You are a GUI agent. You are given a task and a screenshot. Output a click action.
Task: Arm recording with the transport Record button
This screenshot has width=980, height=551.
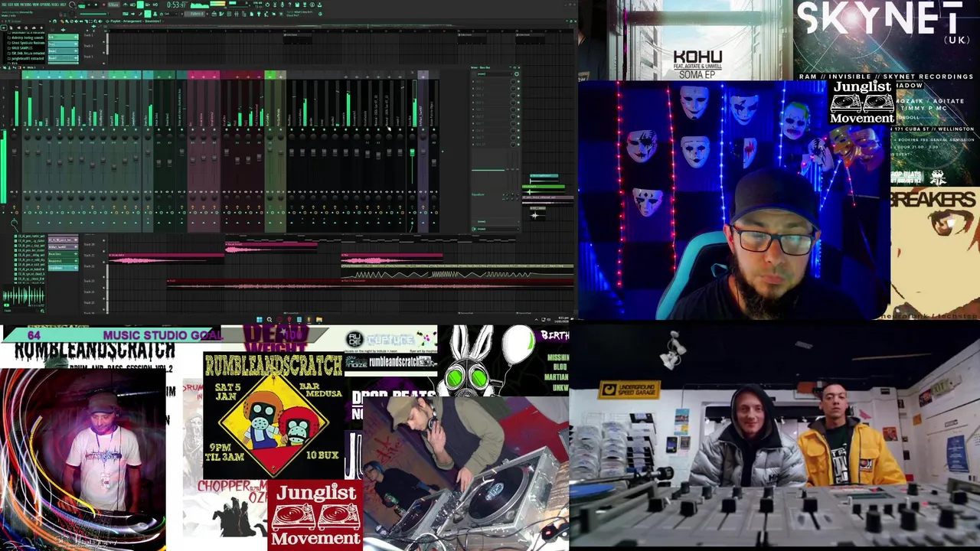point(104,5)
